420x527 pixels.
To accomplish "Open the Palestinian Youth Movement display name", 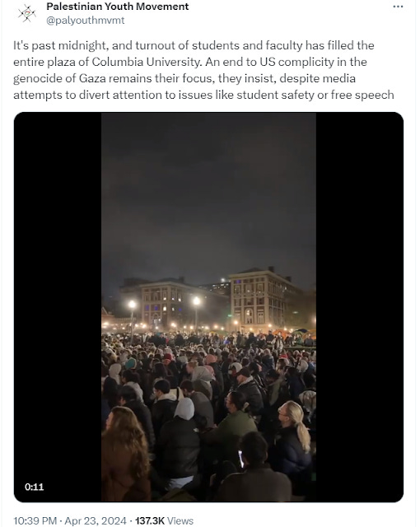I will click(x=117, y=7).
